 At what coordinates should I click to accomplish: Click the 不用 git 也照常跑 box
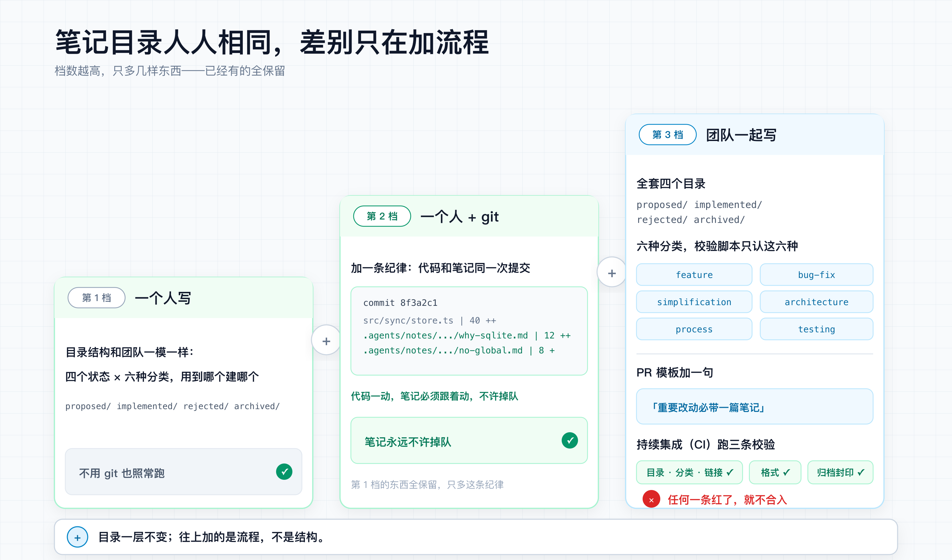(184, 472)
